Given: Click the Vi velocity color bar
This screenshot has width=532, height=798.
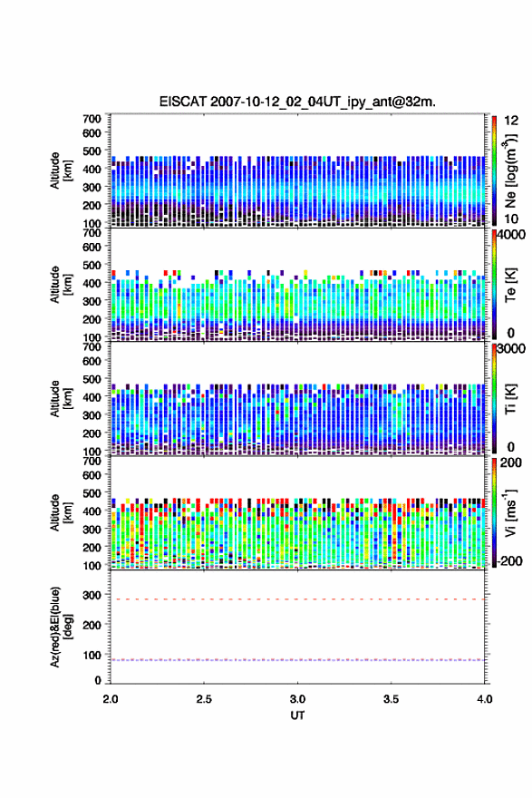Looking at the screenshot, I should (x=494, y=512).
